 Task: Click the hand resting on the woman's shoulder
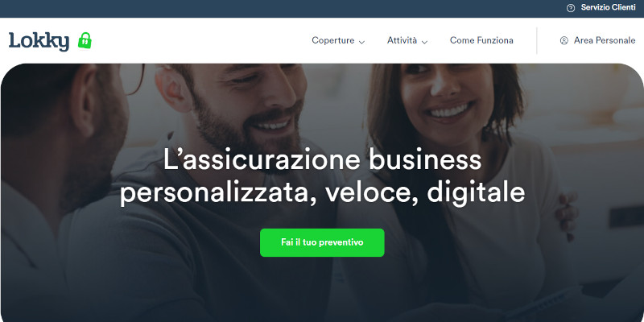tap(567, 216)
